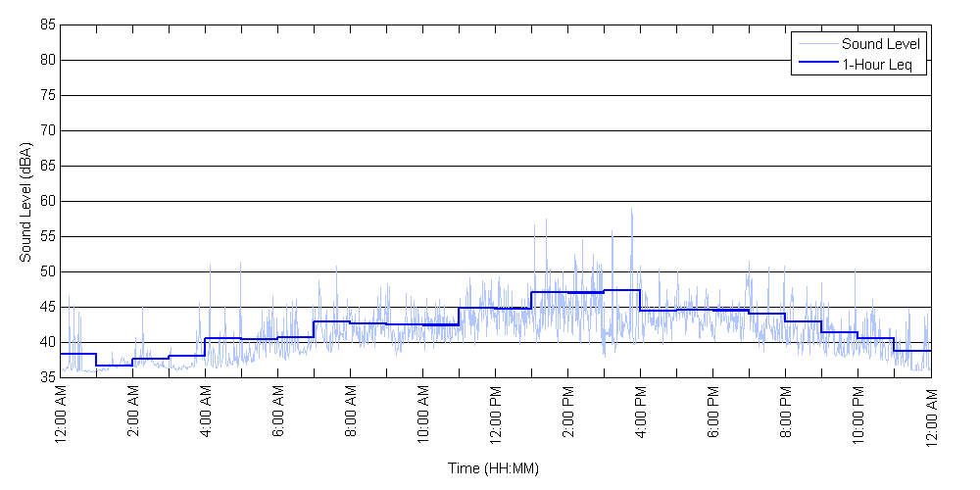Click the Sound Level (dBA) y-axis title
This screenshot has height=490, width=980.
click(25, 201)
